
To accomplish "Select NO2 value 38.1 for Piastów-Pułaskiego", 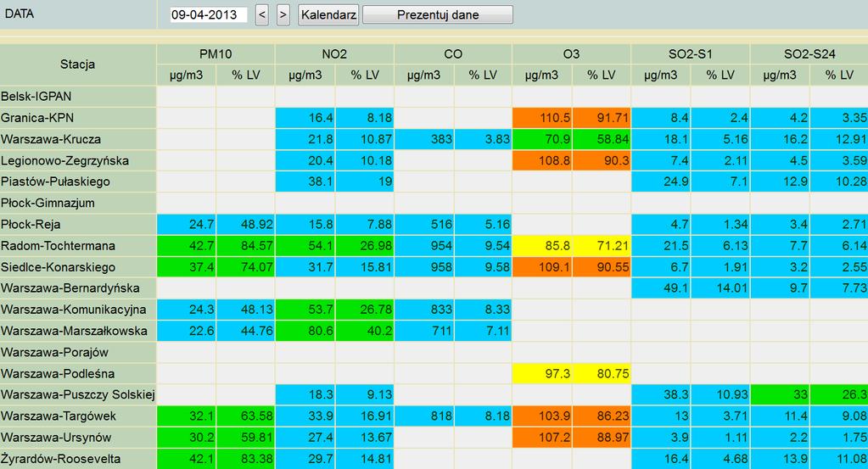I will (x=305, y=182).
